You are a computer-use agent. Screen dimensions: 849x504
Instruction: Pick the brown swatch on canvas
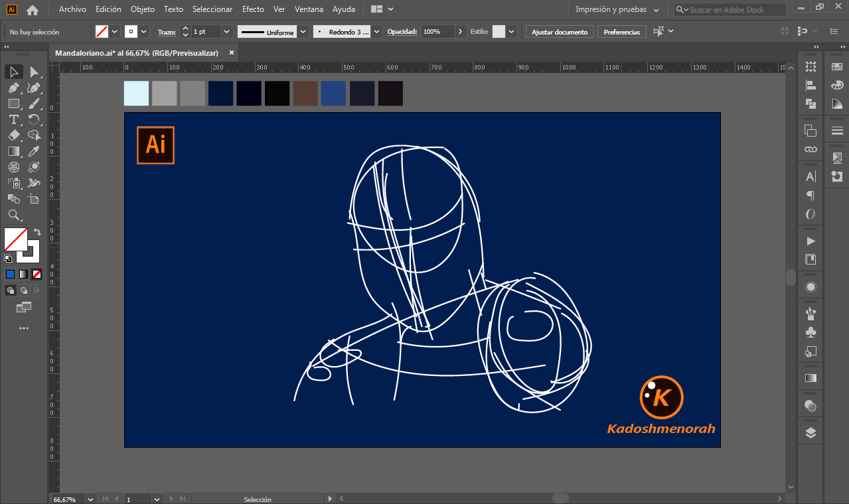(x=305, y=94)
